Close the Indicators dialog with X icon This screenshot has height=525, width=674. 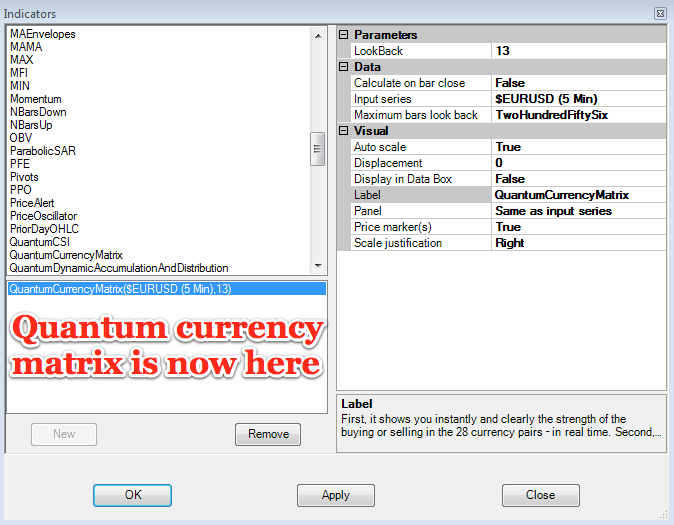pyautogui.click(x=660, y=13)
